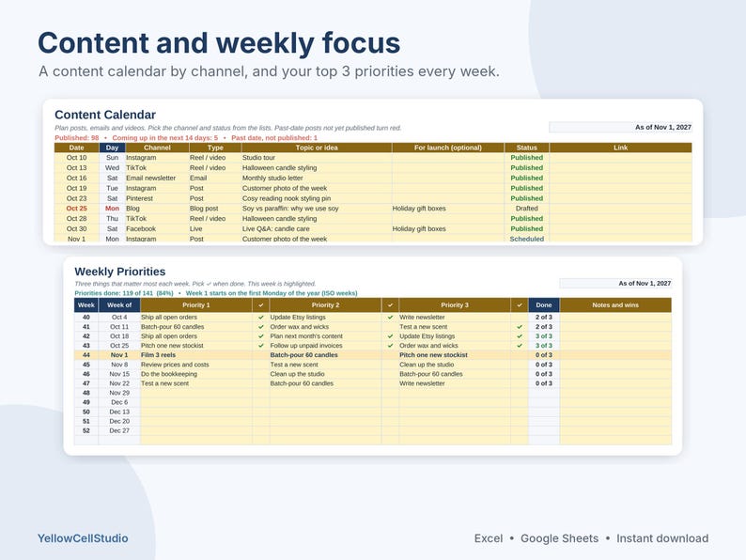
Task: Select week 42 Priority 3 done checkmark
Action: (x=520, y=336)
